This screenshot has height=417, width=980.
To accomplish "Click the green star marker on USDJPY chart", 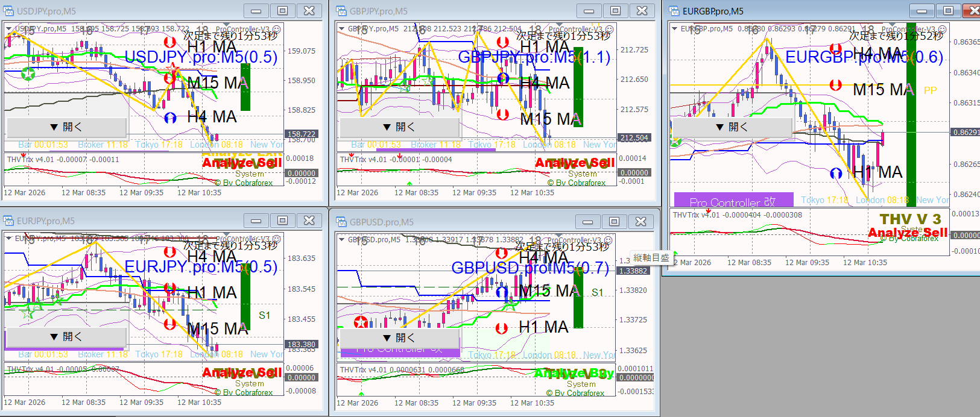I will click(x=28, y=74).
